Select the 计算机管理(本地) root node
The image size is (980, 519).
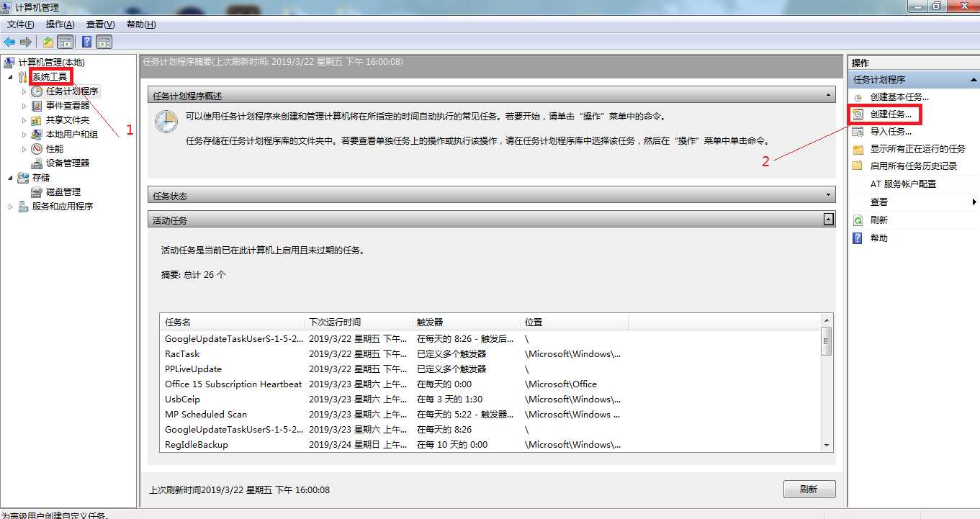click(51, 63)
